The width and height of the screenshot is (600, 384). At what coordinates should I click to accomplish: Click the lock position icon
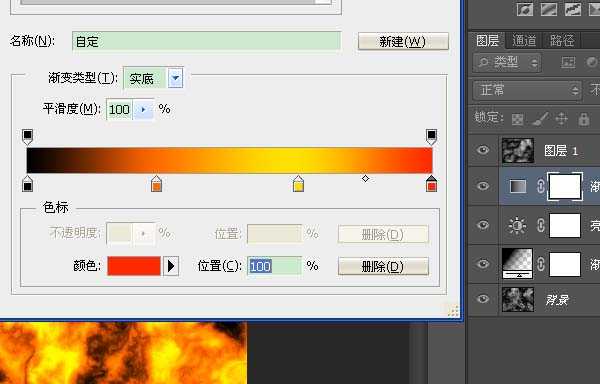pos(561,119)
